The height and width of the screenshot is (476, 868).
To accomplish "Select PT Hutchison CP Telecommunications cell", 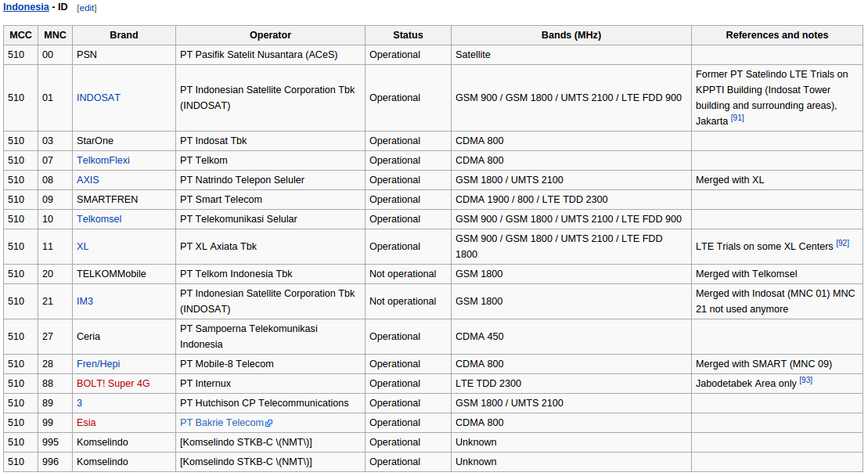I will pyautogui.click(x=270, y=403).
